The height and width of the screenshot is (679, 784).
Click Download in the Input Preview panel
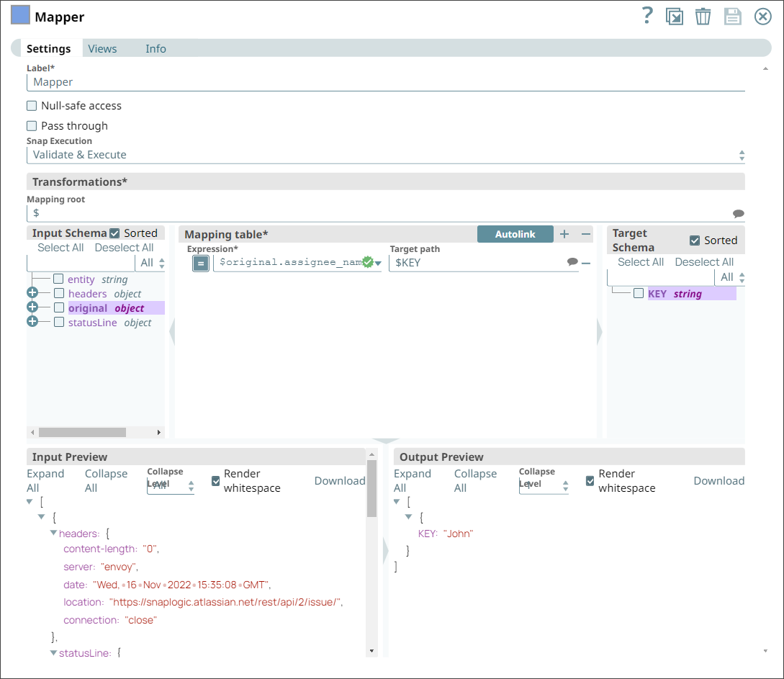(x=340, y=480)
